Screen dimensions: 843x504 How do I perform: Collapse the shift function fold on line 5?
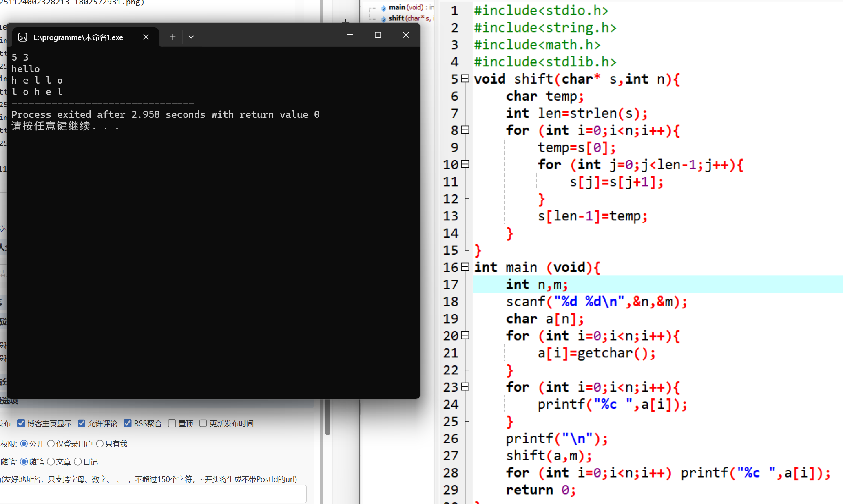[465, 79]
